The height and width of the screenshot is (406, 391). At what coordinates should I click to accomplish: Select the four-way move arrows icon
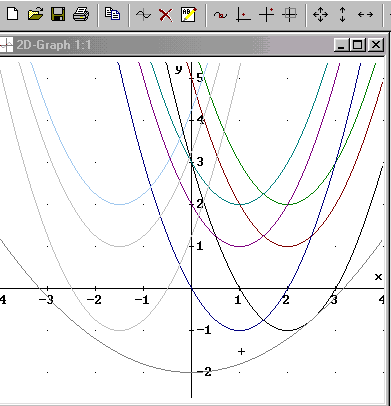[x=320, y=15]
